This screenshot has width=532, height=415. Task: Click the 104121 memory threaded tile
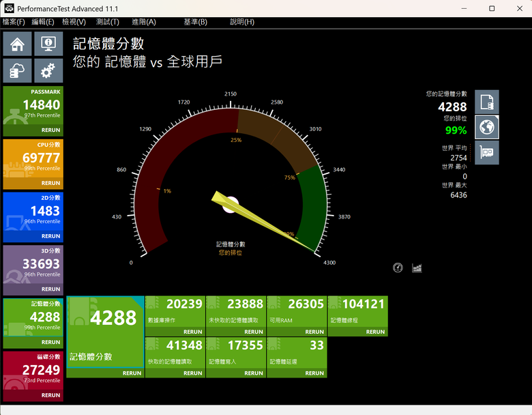358,311
